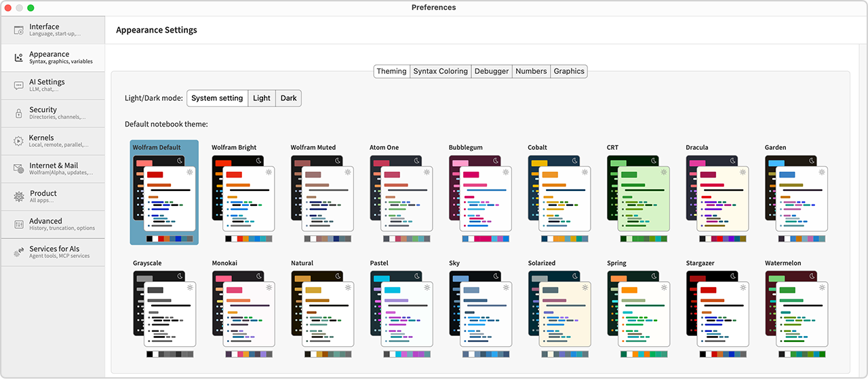Click the Wolfram Default theme name

coord(157,148)
